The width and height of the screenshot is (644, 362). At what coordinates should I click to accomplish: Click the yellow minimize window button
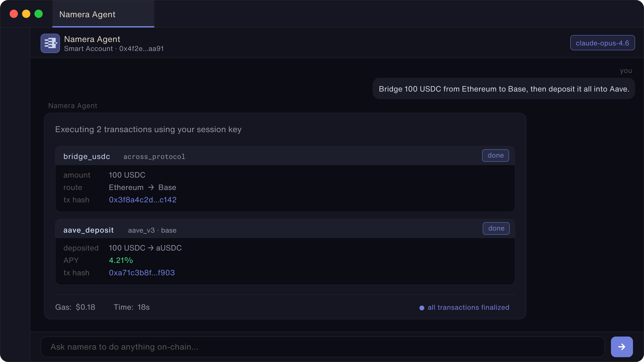click(26, 14)
